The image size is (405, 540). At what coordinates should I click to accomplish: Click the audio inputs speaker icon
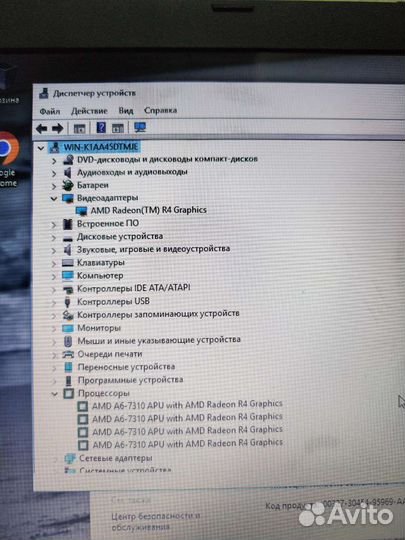click(68, 173)
